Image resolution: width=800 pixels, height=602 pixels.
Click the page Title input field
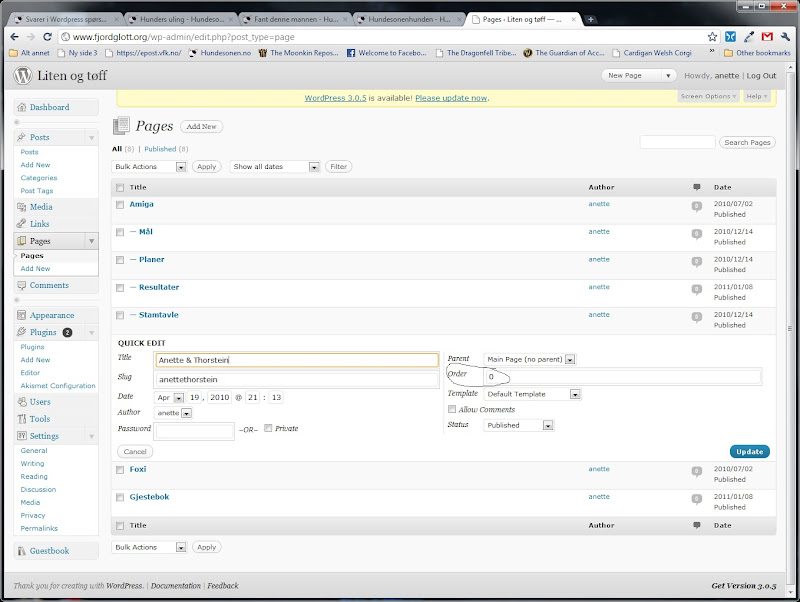296,360
